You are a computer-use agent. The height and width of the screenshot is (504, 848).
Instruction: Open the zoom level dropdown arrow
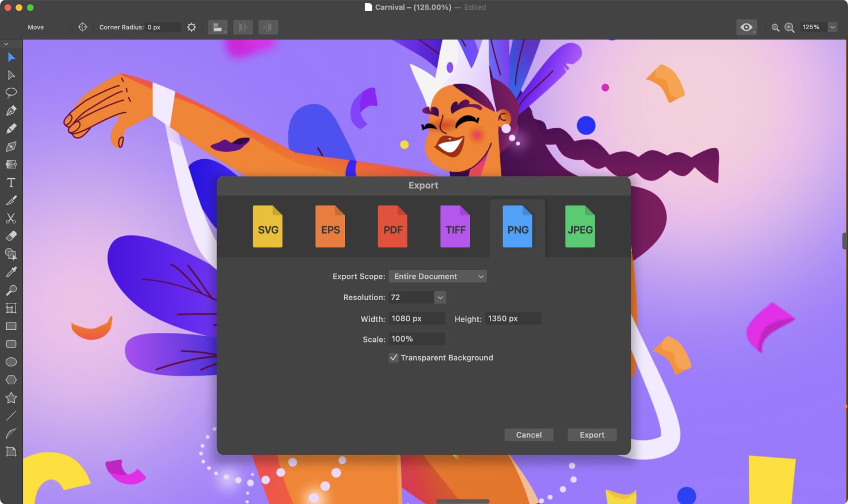click(833, 27)
